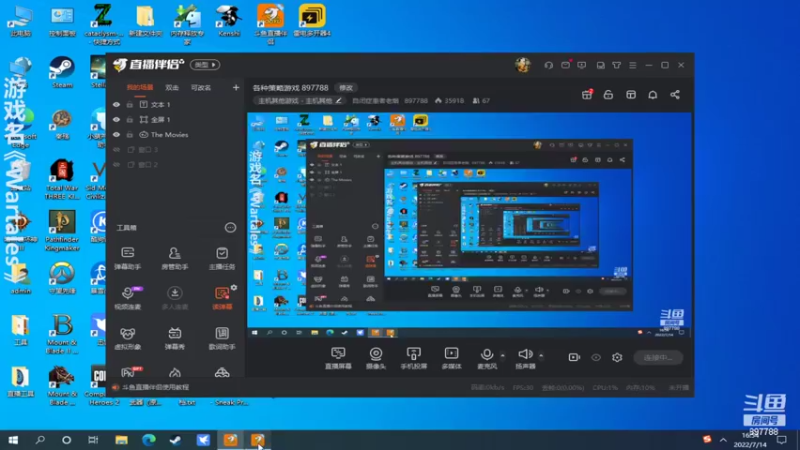Viewport: 800px width, 450px height.
Task: Open the 主播任务 streamer tasks tool
Action: click(222, 258)
